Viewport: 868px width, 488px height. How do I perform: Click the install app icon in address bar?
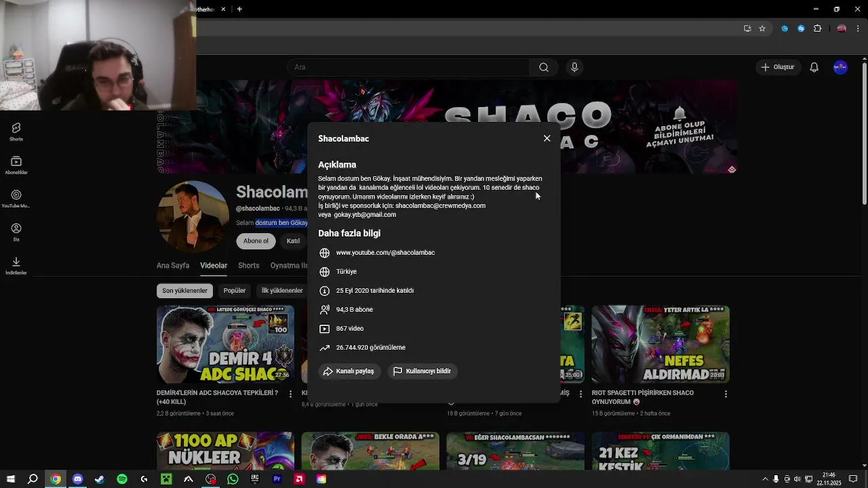pyautogui.click(x=747, y=28)
